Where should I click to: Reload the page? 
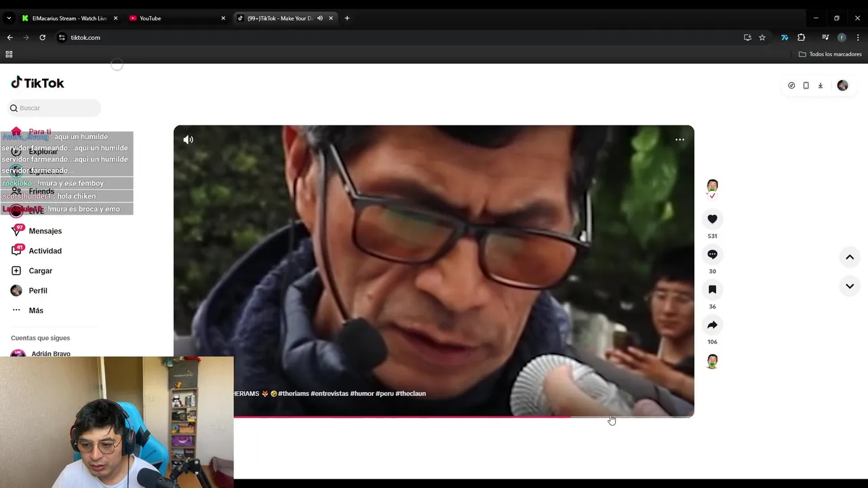[42, 37]
